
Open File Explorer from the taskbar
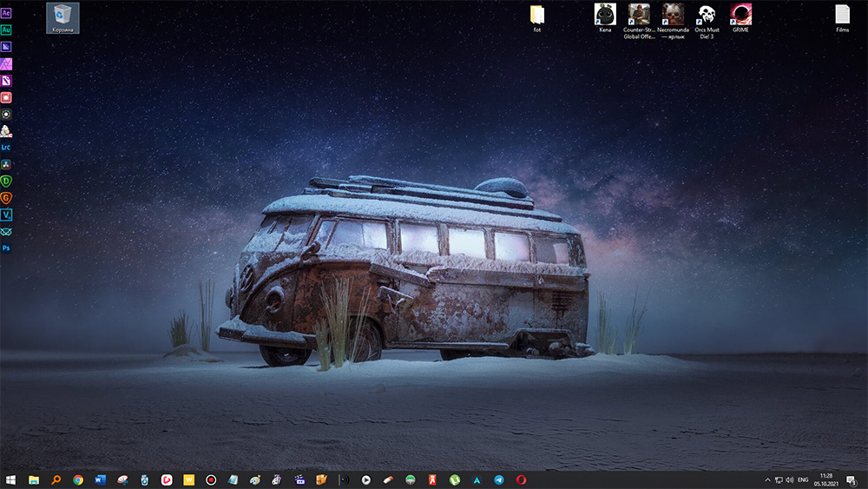coord(34,480)
